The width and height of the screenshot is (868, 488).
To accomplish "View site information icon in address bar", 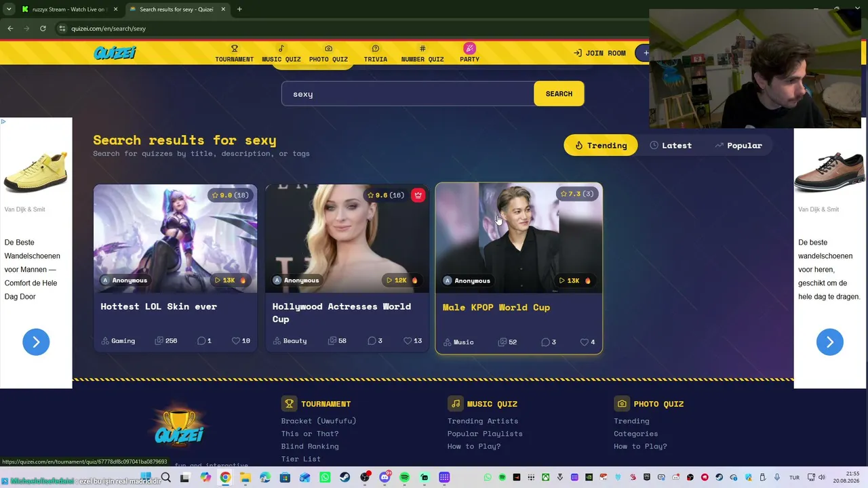I will (62, 28).
